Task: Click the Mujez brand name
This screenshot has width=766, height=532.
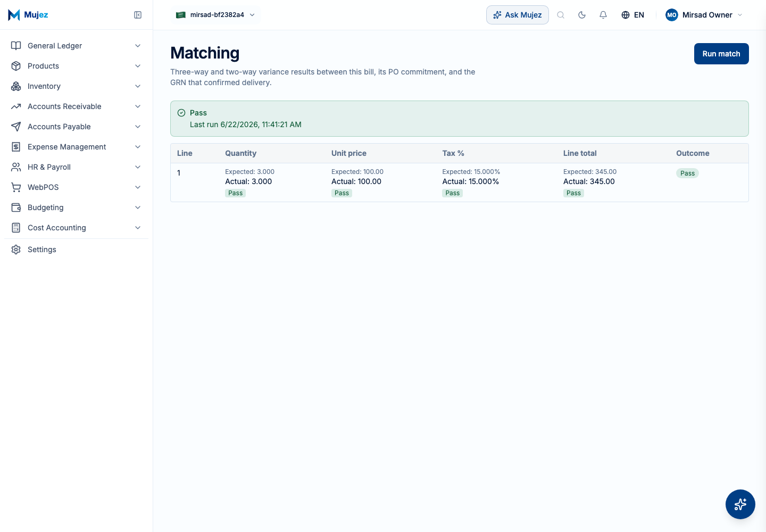Action: (x=36, y=15)
